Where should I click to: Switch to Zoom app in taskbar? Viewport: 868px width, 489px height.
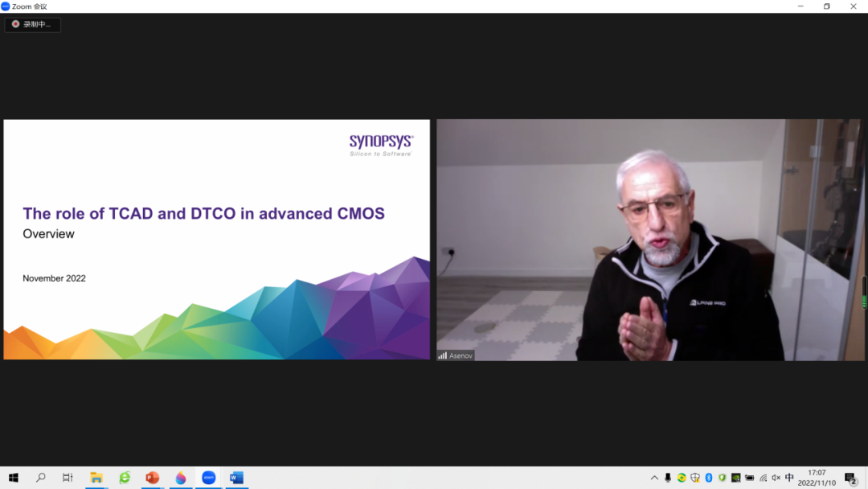(x=208, y=478)
